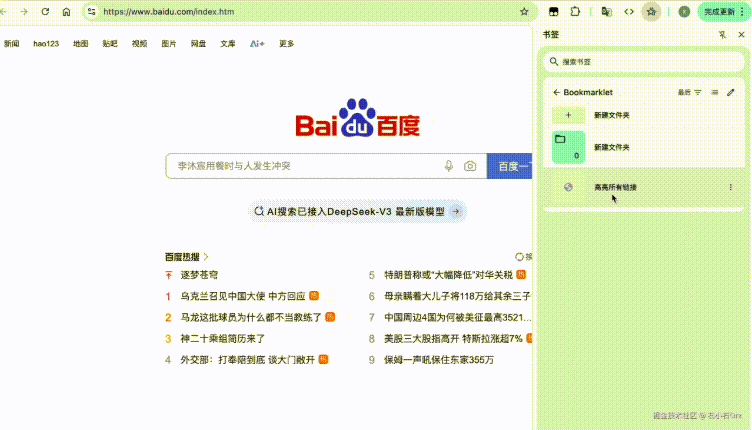This screenshot has height=430, width=752.
Task: Click the browser forward arrow
Action: tap(24, 12)
